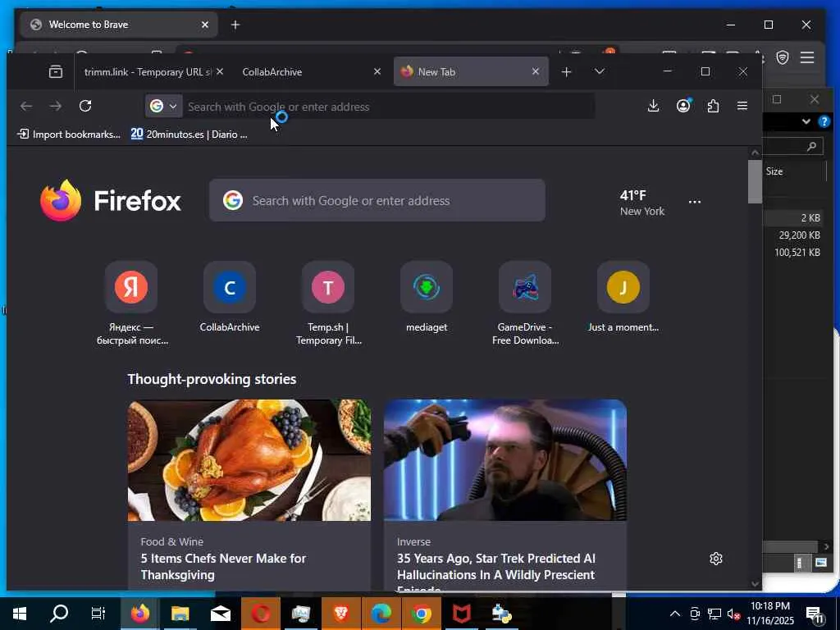Open Chrome from taskbar

[x=422, y=614]
